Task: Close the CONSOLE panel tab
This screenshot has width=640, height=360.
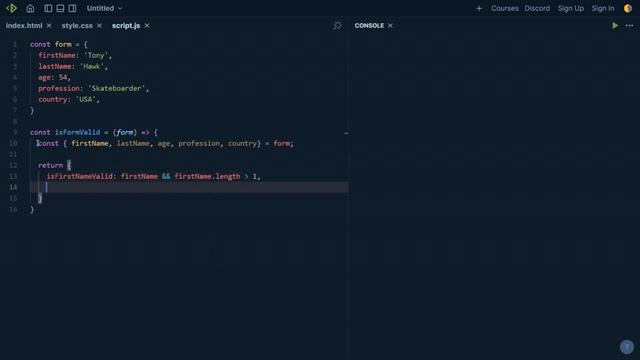Action: click(x=390, y=25)
